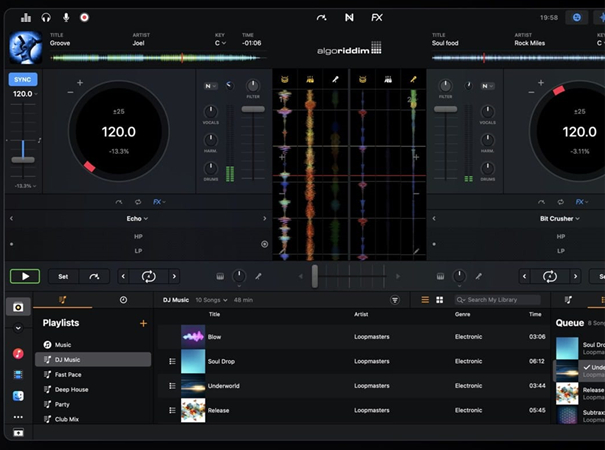Click the left deck tempo slider handle
This screenshot has height=450, width=605.
click(x=23, y=159)
